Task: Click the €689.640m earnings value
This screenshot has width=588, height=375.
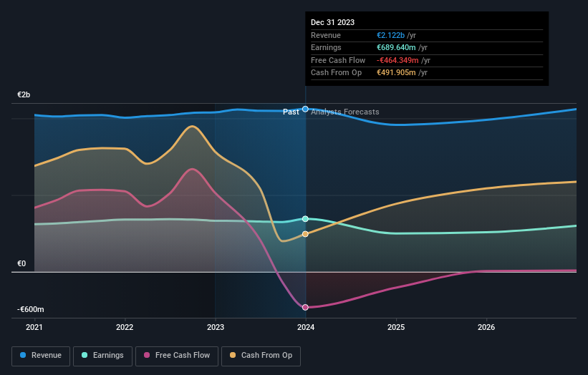Action: pos(396,47)
